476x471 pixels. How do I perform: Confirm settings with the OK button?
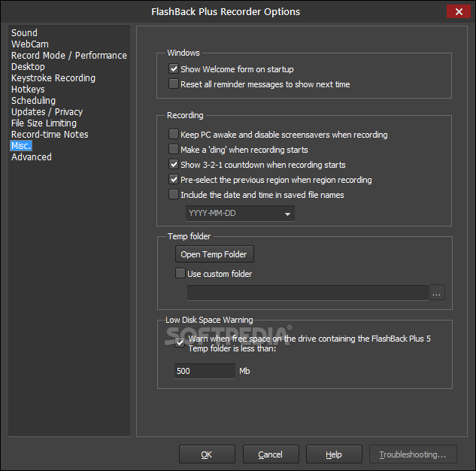point(207,454)
